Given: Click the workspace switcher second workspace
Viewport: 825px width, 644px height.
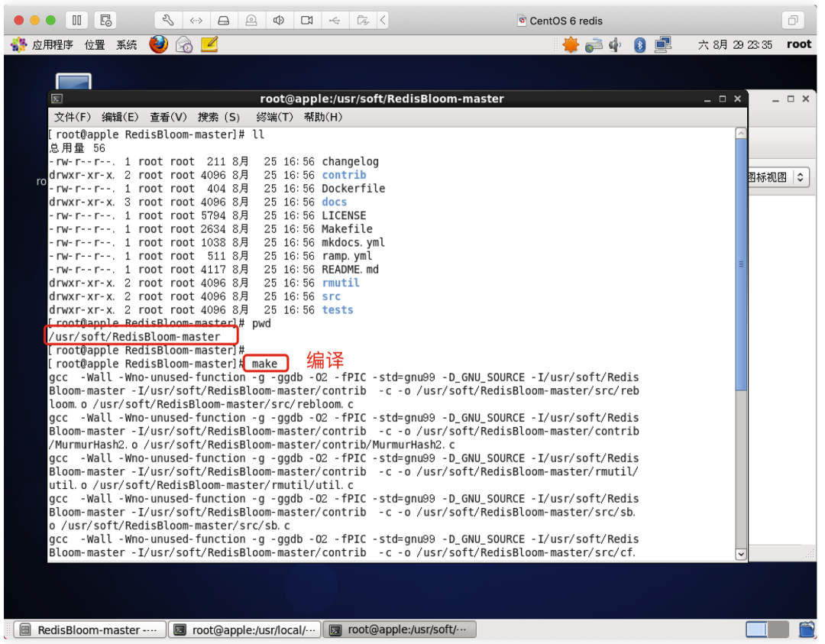Looking at the screenshot, I should pos(778,629).
